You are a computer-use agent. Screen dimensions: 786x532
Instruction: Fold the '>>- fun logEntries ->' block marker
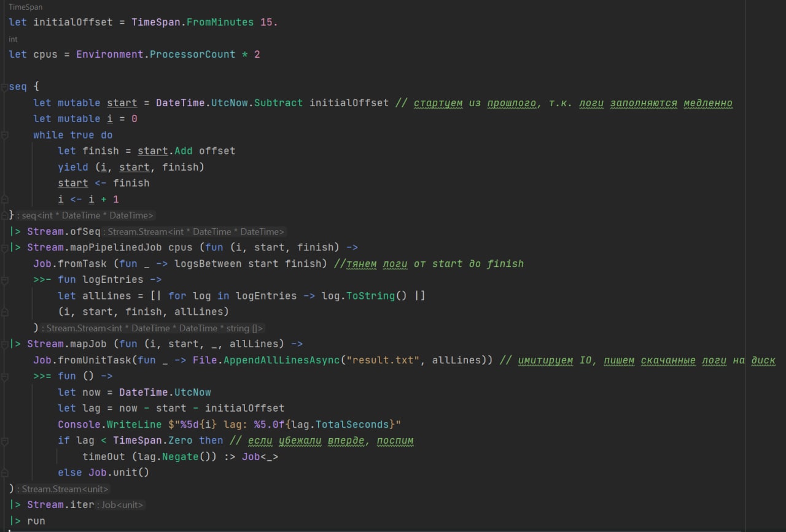(4, 280)
